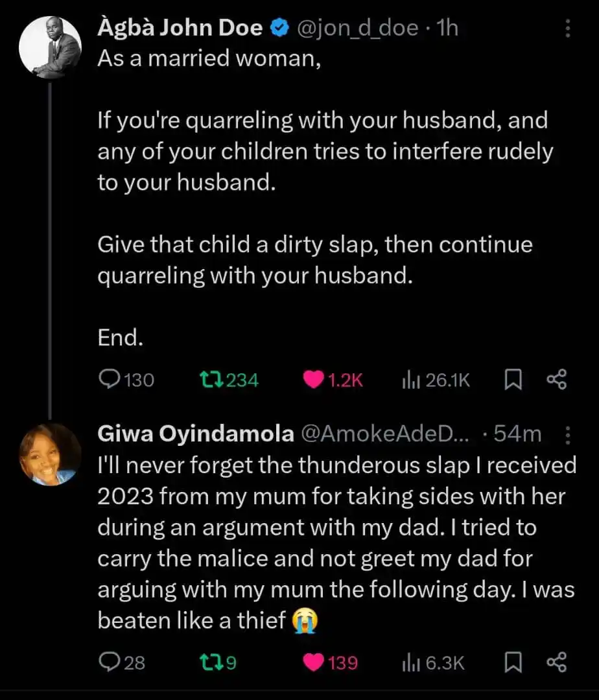This screenshot has height=700, width=599.
Task: Click the verified badge next to Àgbà John Doe
Action: (279, 27)
